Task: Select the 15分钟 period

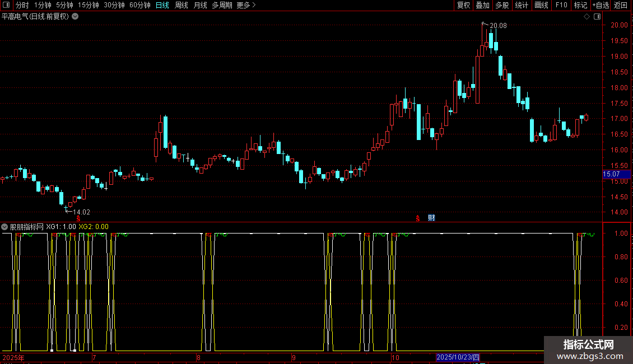Action: 89,5
